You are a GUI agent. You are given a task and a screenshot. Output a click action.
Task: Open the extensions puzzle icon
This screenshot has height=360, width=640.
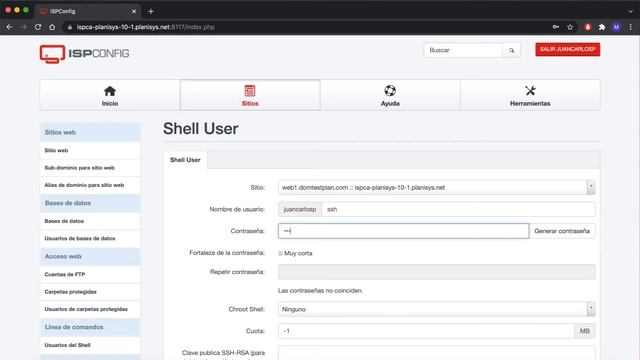(602, 27)
